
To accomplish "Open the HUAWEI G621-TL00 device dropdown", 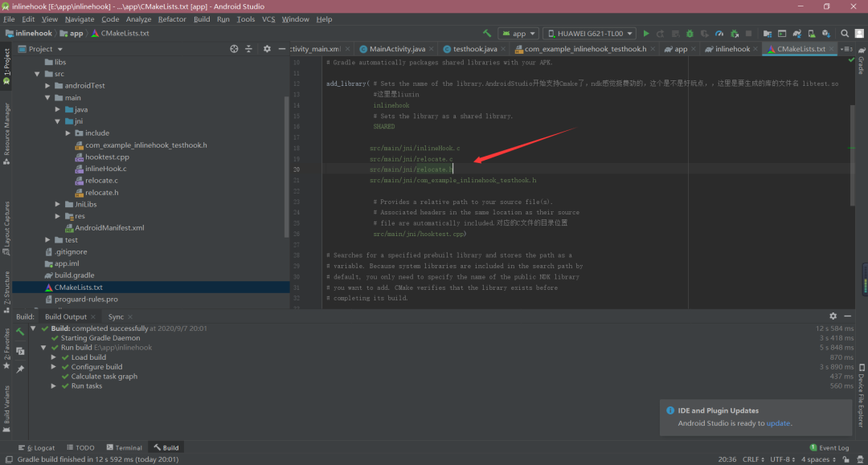I will 590,34.
